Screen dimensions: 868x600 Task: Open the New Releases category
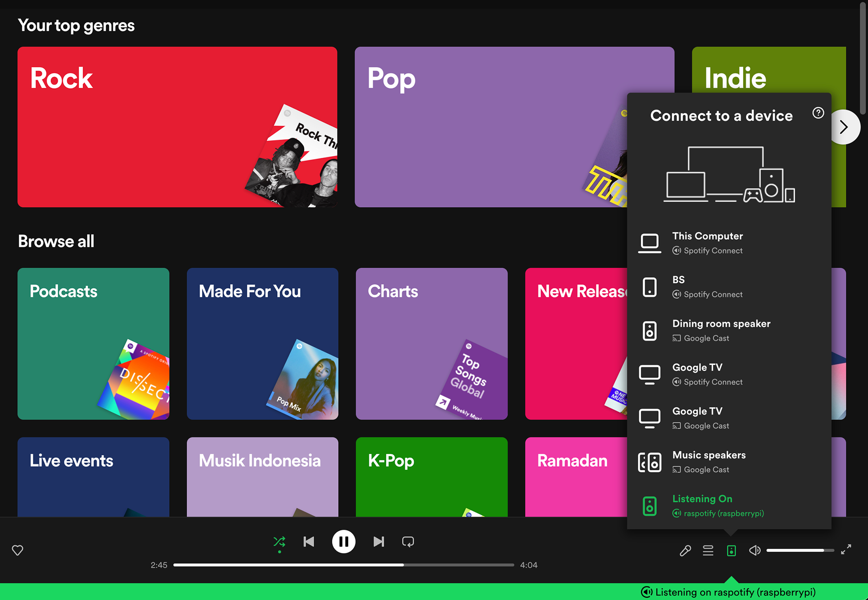[x=576, y=344]
